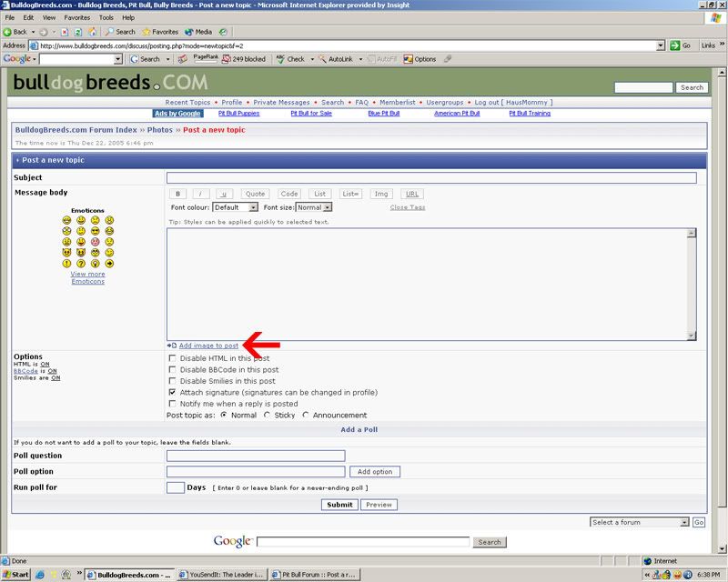This screenshot has height=582, width=728.
Task: Click the Submit button
Action: 339,505
